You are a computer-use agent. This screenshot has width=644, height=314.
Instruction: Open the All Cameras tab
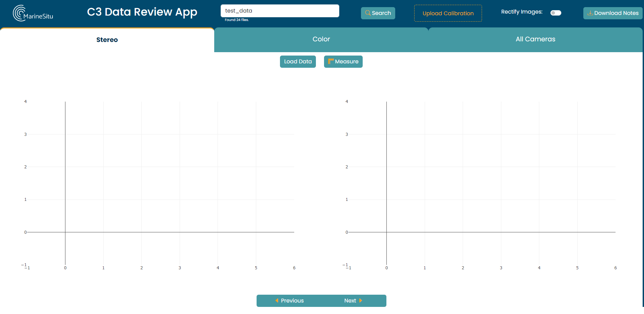coord(535,39)
